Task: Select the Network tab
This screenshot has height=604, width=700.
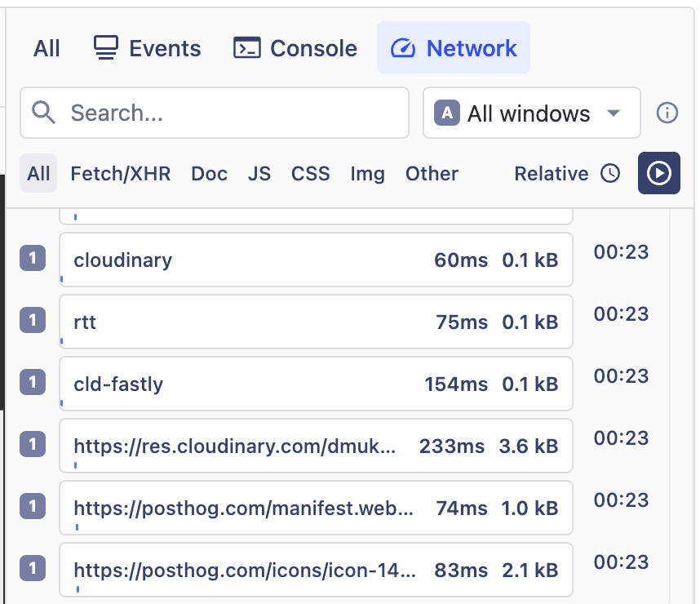Action: click(454, 48)
